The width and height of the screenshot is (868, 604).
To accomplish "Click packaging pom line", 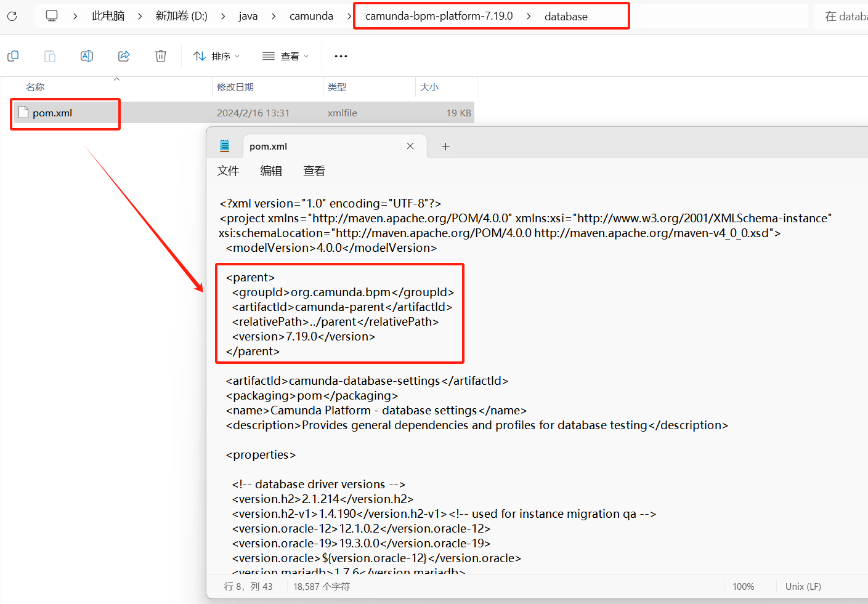I will tap(312, 395).
